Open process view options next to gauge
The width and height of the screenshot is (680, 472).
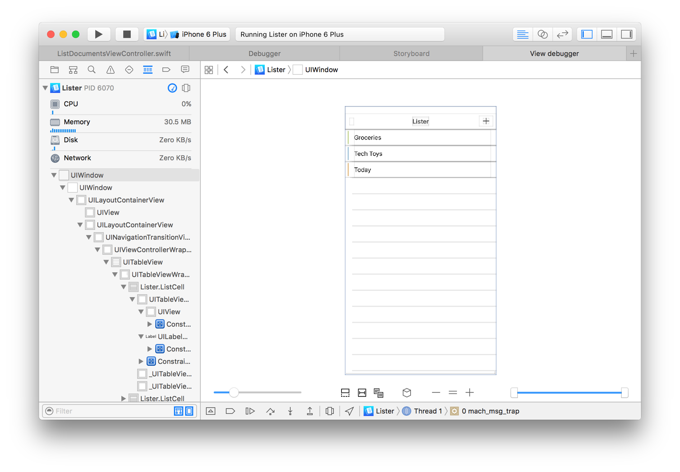pyautogui.click(x=186, y=88)
